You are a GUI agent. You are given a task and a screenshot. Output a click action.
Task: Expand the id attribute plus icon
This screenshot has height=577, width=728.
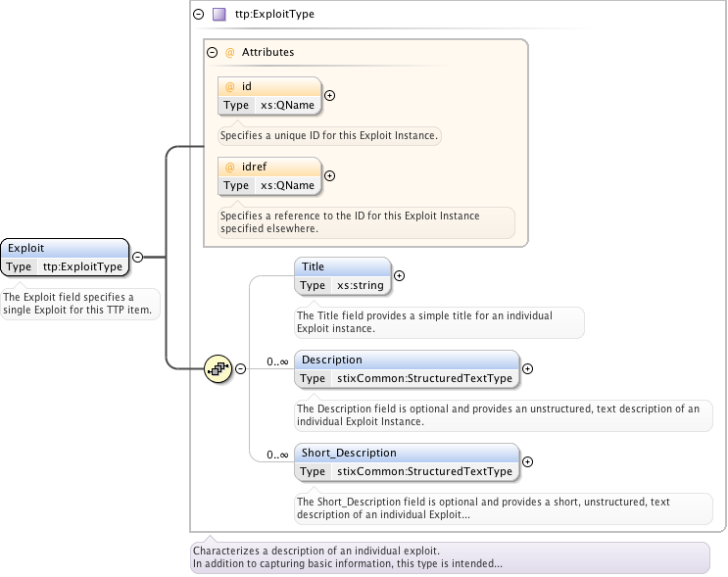click(329, 96)
